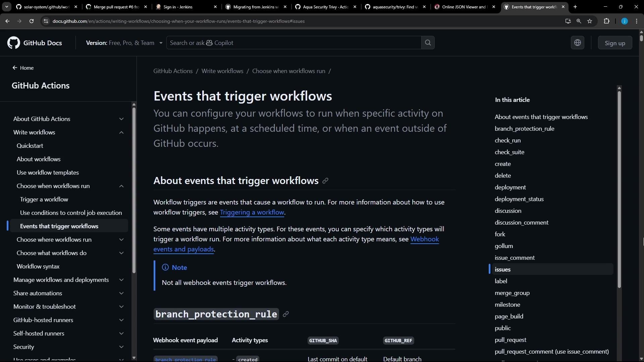
Task: Open the Chrome profile avatar
Action: coord(625,21)
